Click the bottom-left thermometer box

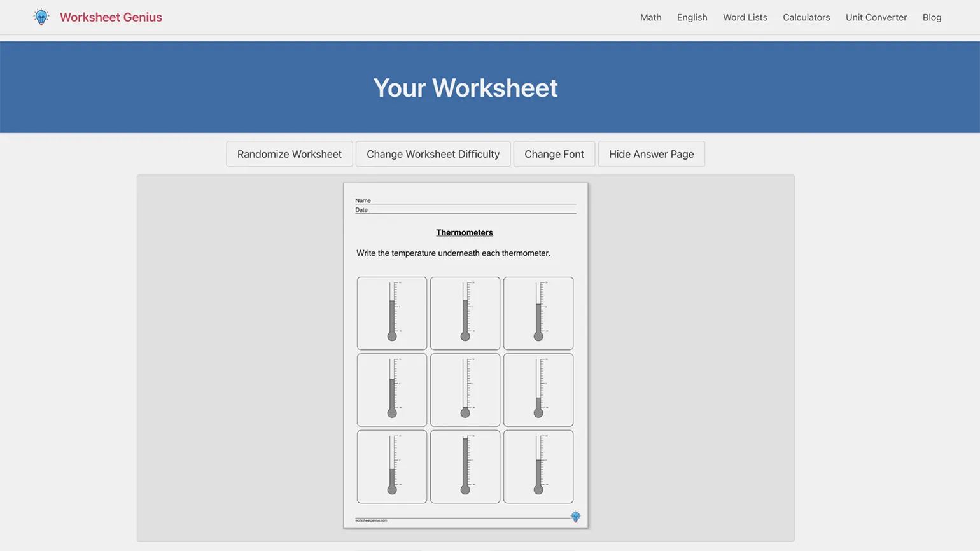click(392, 466)
